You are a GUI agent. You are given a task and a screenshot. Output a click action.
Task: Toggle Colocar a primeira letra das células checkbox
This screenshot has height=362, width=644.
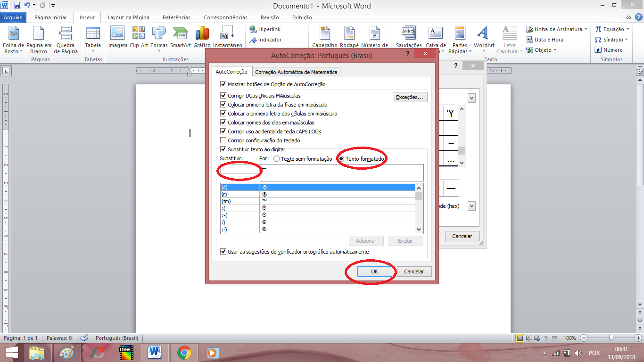pos(223,114)
